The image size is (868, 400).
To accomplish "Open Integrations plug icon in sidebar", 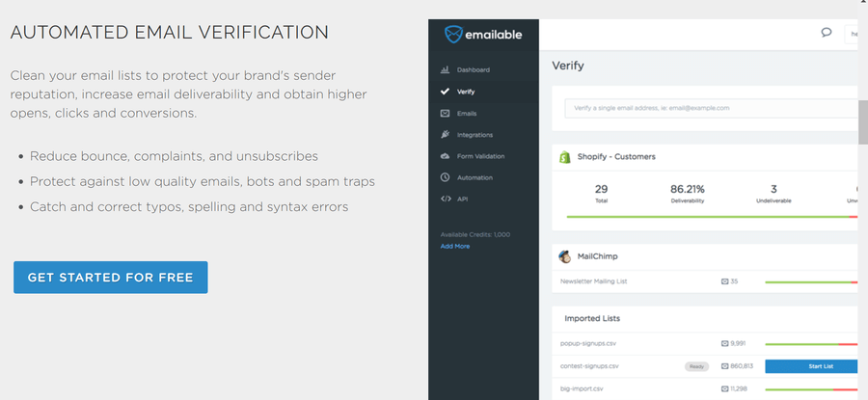I will coord(445,134).
